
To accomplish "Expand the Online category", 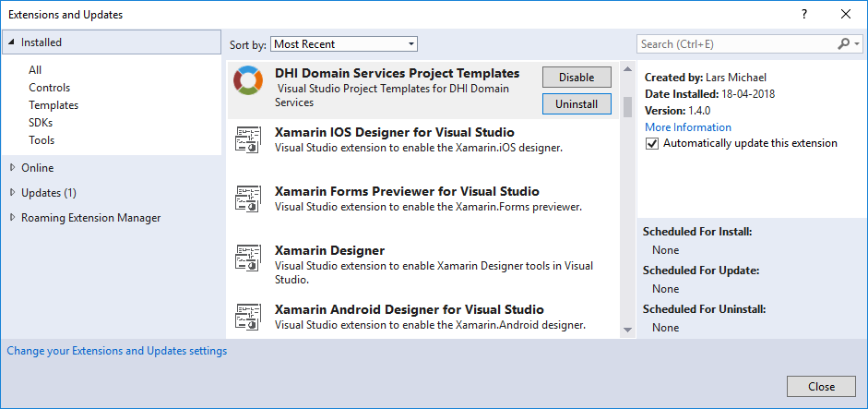I will (12, 168).
